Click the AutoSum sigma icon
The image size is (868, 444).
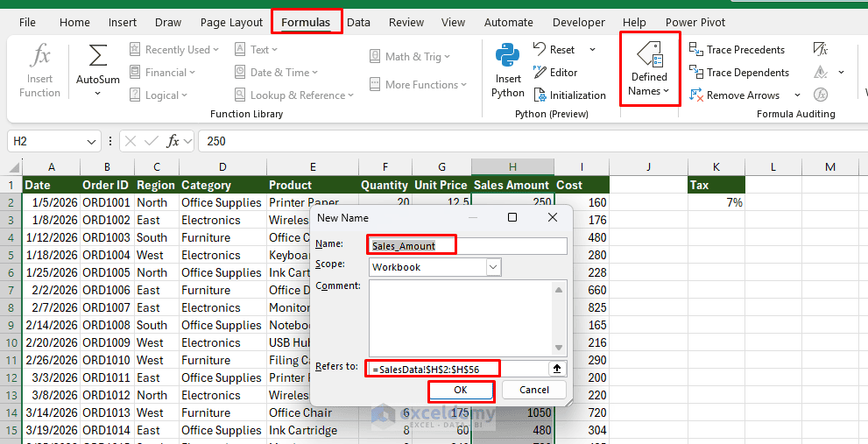tap(98, 56)
